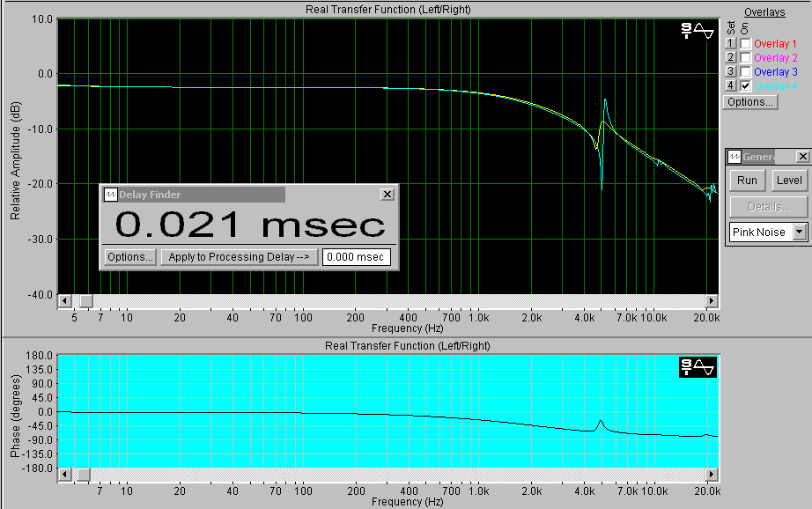Open Delay Finder Options
This screenshot has height=509, width=812.
coord(129,257)
